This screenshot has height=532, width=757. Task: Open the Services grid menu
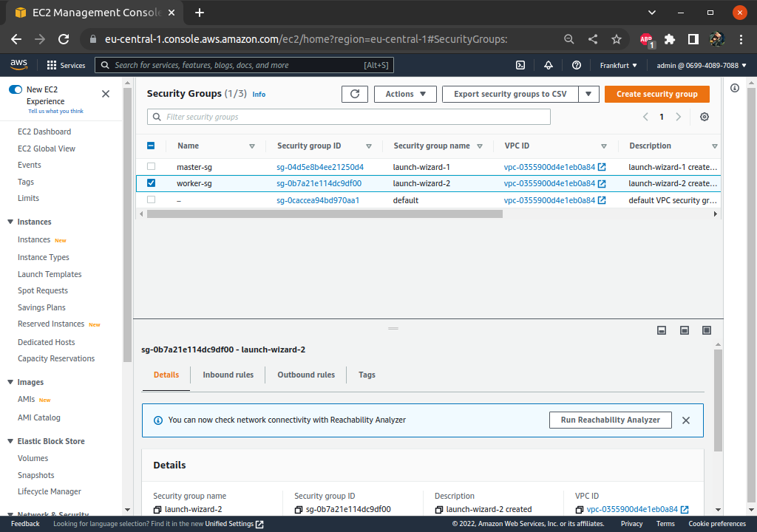(x=66, y=65)
